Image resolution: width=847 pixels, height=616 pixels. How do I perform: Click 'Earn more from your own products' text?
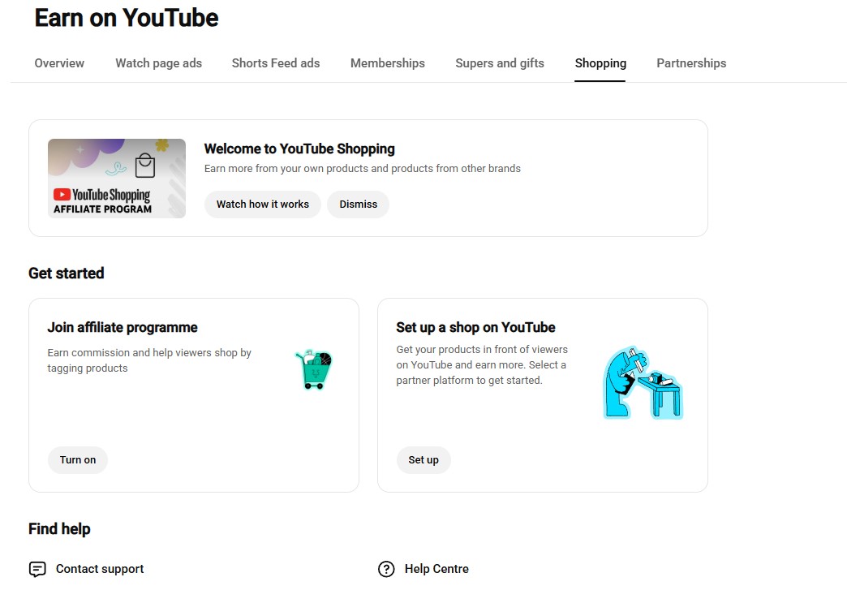(x=363, y=169)
